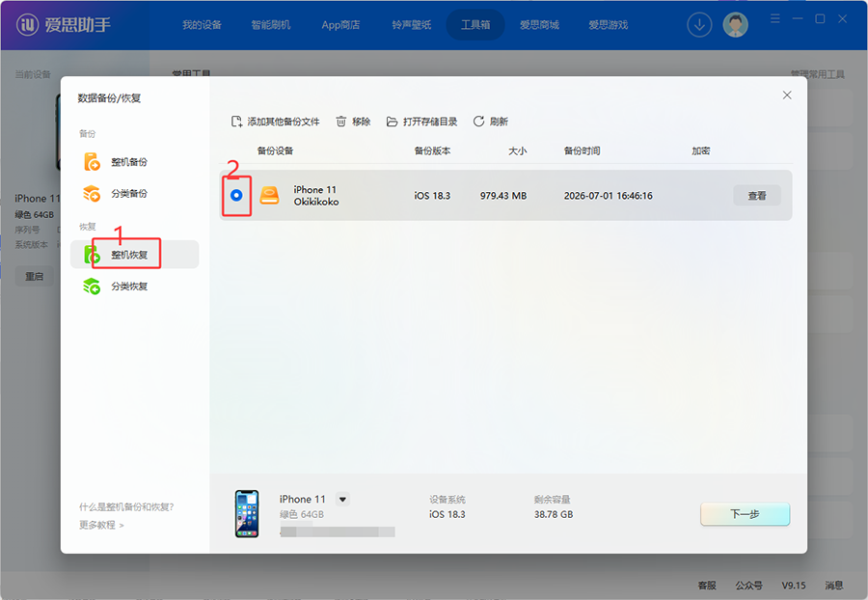Click the 整机恢复 green phone icon
The height and width of the screenshot is (600, 868).
92,255
